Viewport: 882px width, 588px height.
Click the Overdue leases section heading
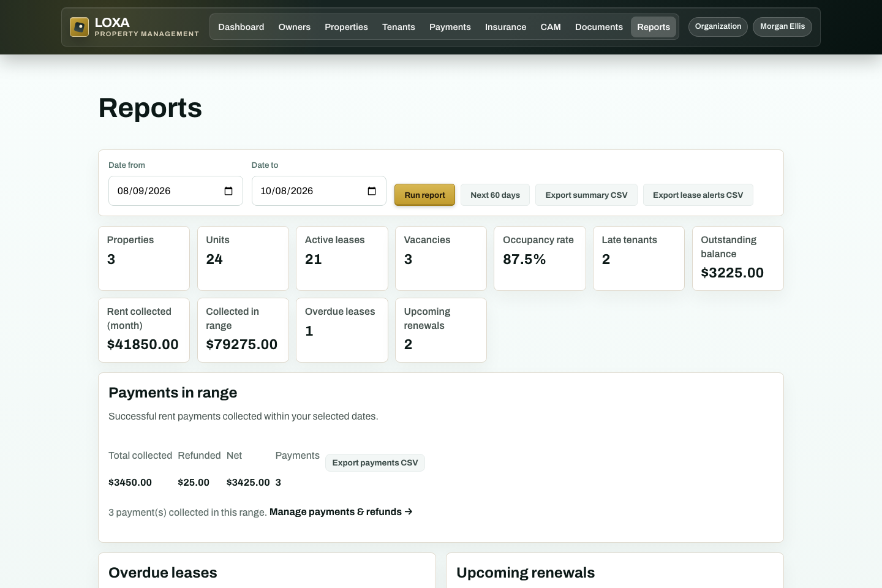click(x=163, y=573)
